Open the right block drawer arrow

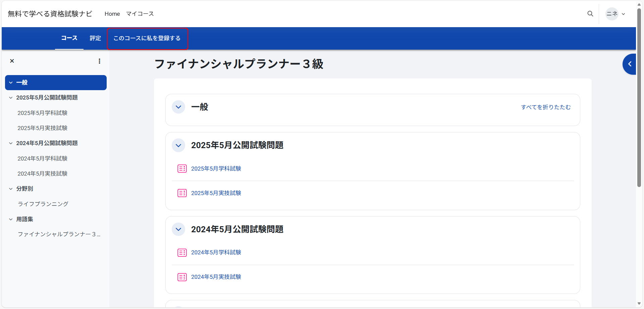coord(630,64)
